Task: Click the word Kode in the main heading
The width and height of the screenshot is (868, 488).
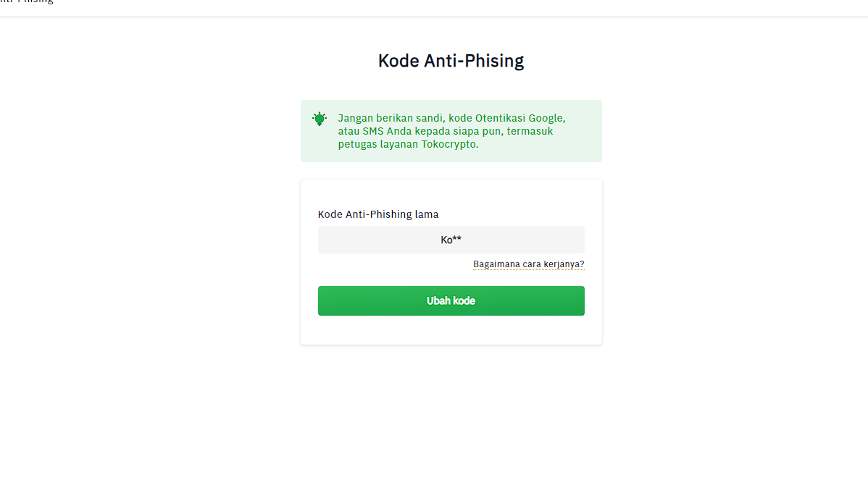Action: pyautogui.click(x=398, y=61)
